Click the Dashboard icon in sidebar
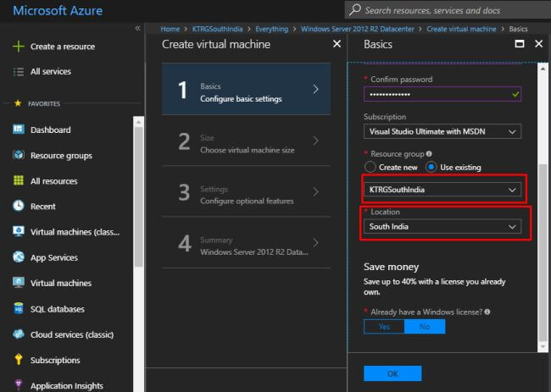The width and height of the screenshot is (551, 392). point(18,130)
